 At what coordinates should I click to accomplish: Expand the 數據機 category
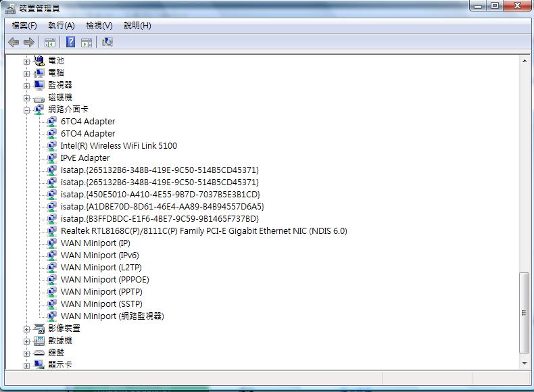(x=26, y=341)
